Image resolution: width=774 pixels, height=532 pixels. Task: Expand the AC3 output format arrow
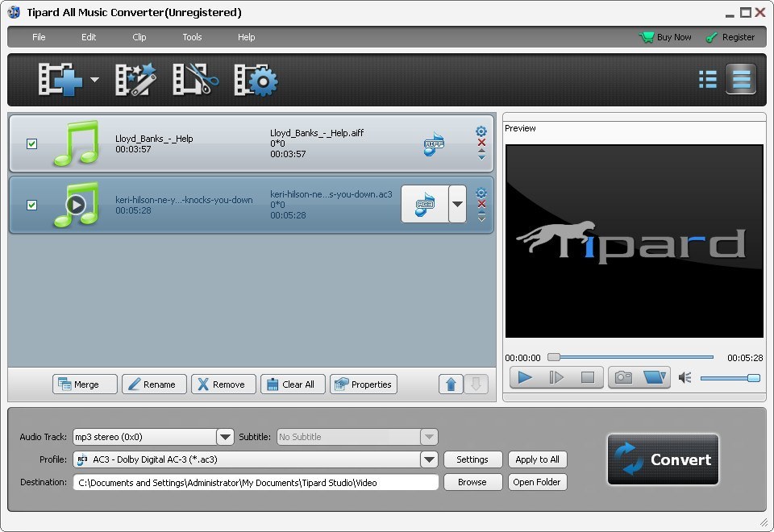click(x=457, y=204)
